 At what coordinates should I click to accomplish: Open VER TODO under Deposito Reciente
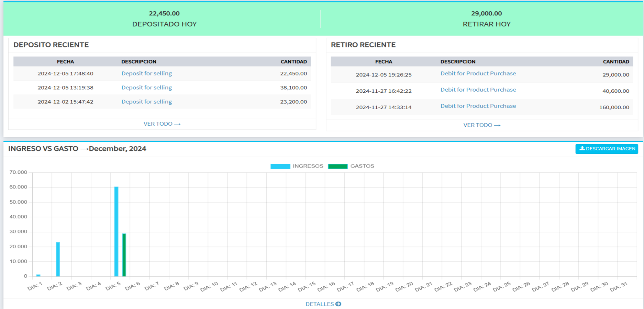[162, 124]
